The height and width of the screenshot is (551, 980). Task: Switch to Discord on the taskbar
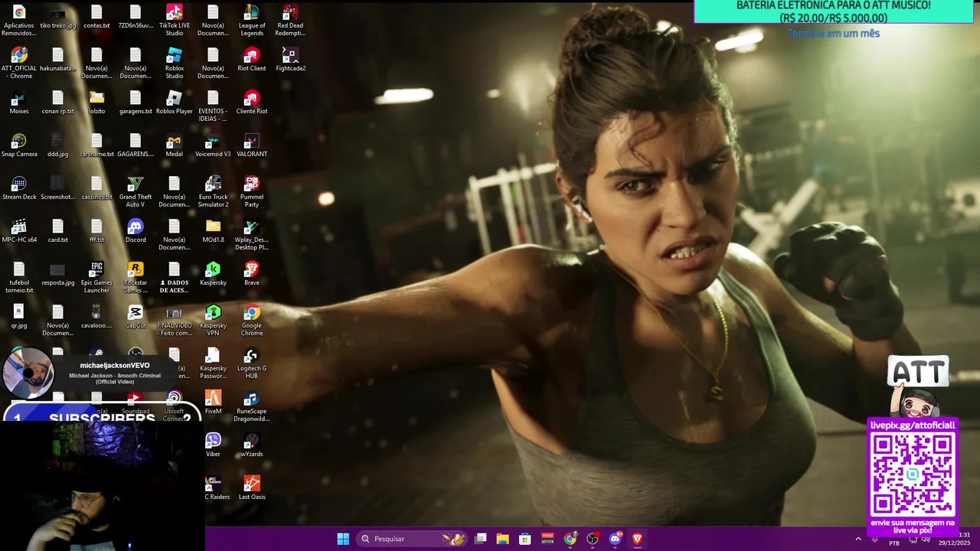615,539
